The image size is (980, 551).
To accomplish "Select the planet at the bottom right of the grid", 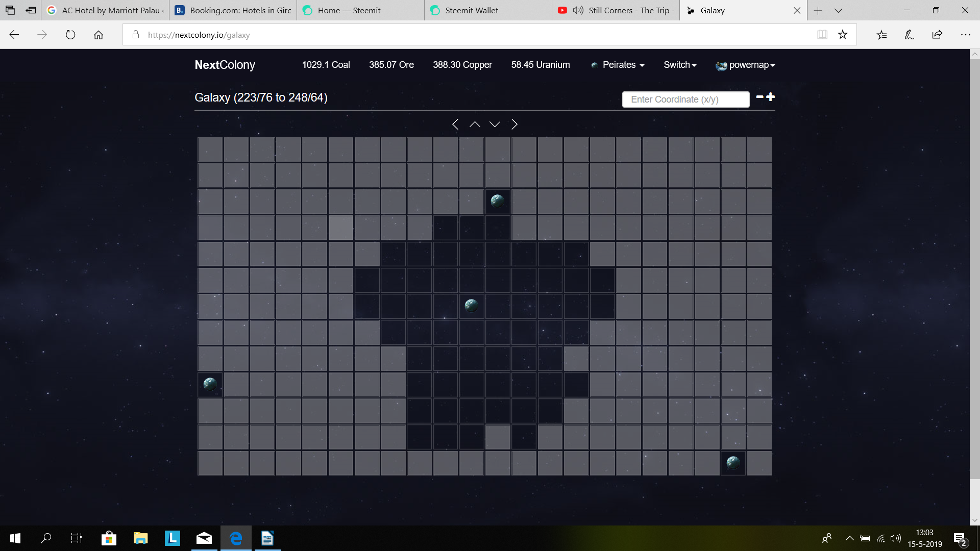I will coord(733,463).
